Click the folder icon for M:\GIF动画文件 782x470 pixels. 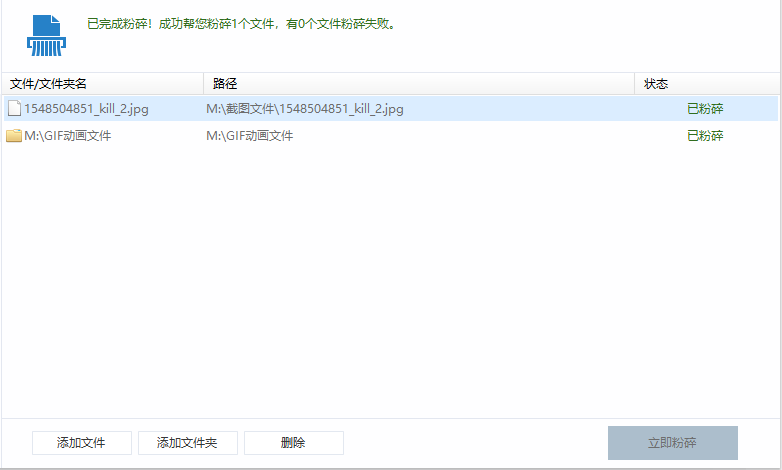[x=14, y=136]
